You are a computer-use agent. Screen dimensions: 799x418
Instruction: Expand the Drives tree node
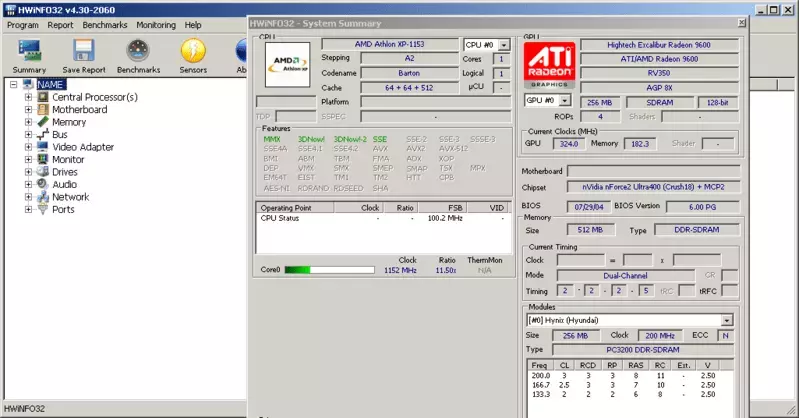coord(29,172)
